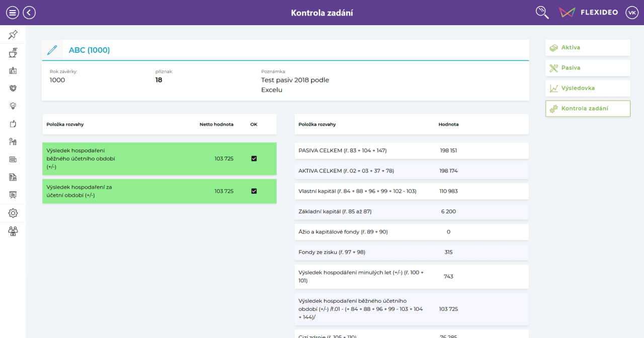Click the pushpin icon in sidebar
Image resolution: width=644 pixels, height=338 pixels.
click(13, 35)
